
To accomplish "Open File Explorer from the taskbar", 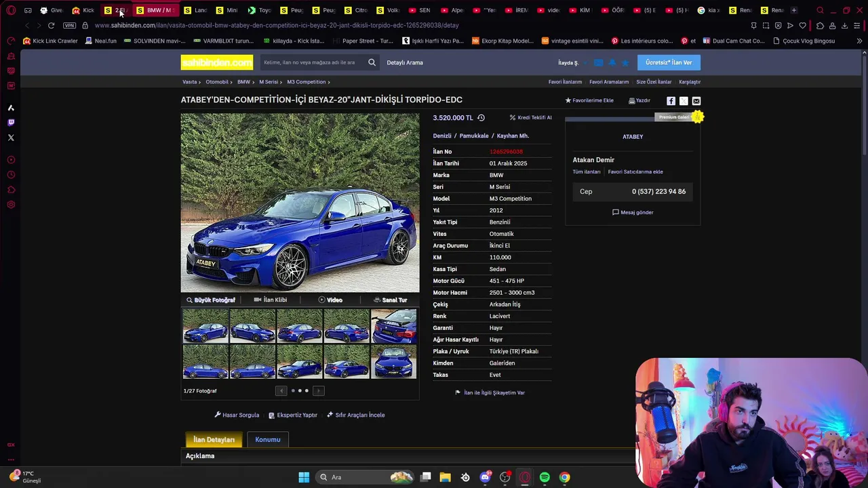I will point(445,477).
